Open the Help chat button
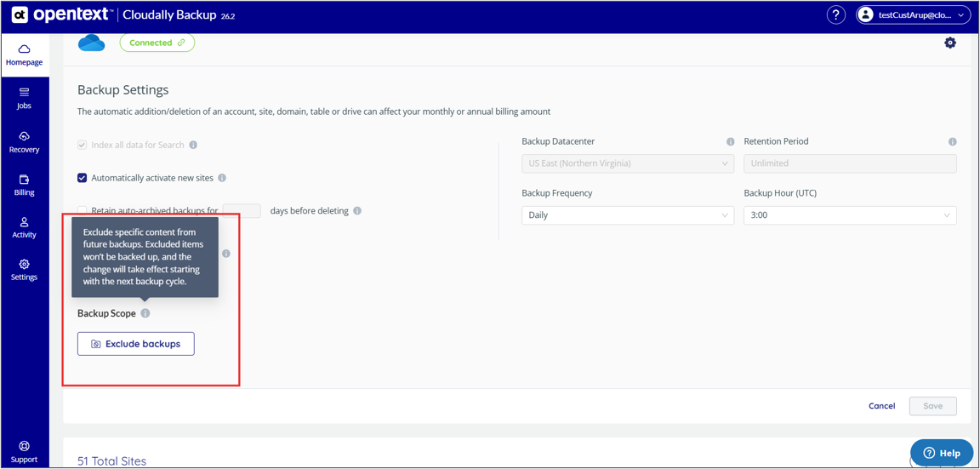This screenshot has height=469, width=980. (x=942, y=453)
